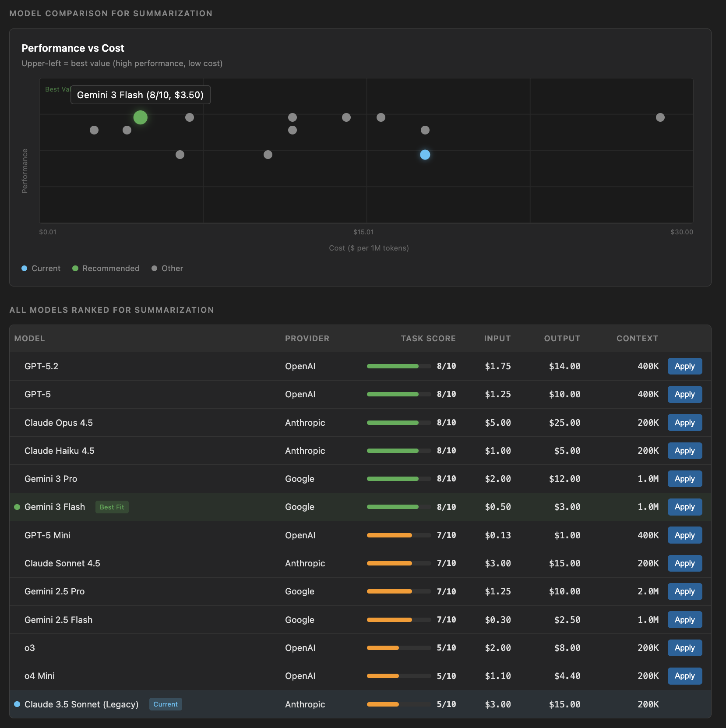This screenshot has height=728, width=726.
Task: Click the "$15.01" label on the cost axis
Action: (363, 232)
